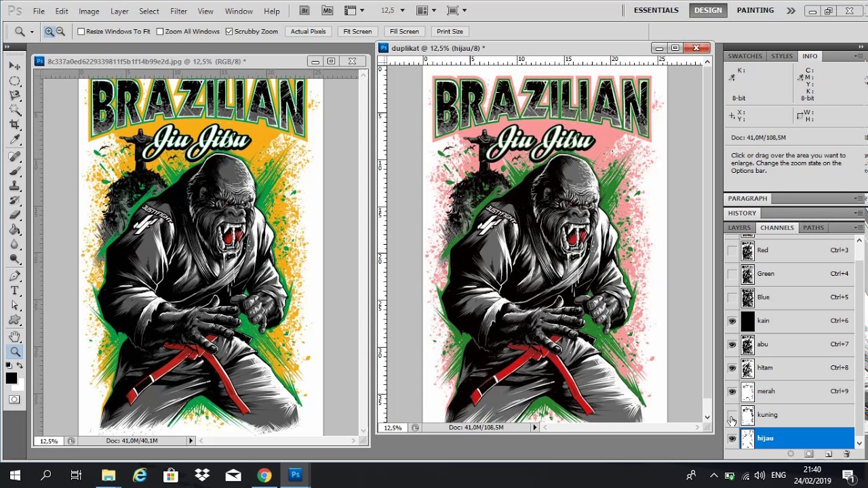868x488 pixels.
Task: Select the Magic Wand tool
Action: pos(15,110)
